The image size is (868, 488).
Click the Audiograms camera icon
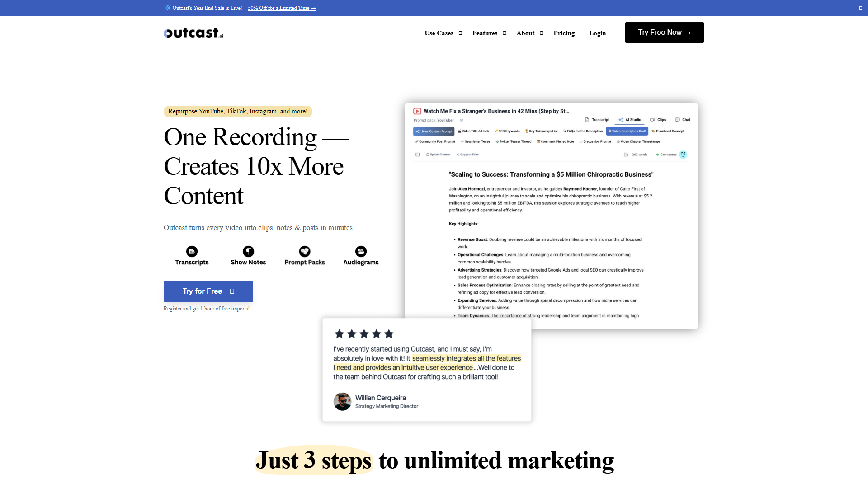361,251
